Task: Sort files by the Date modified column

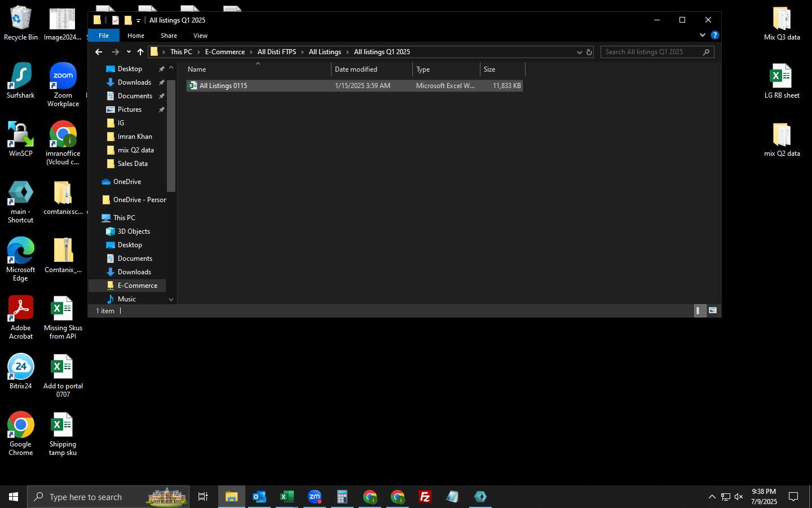Action: pos(372,69)
